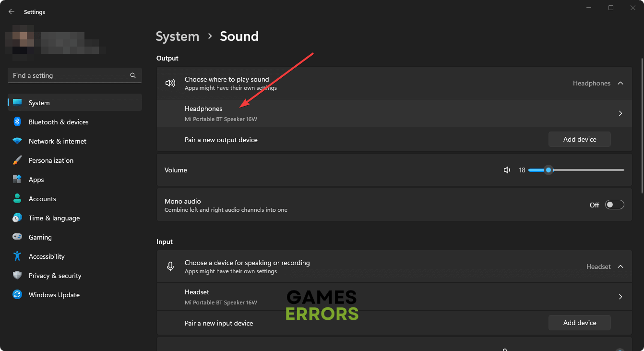Add device to pair new output

coord(580,139)
